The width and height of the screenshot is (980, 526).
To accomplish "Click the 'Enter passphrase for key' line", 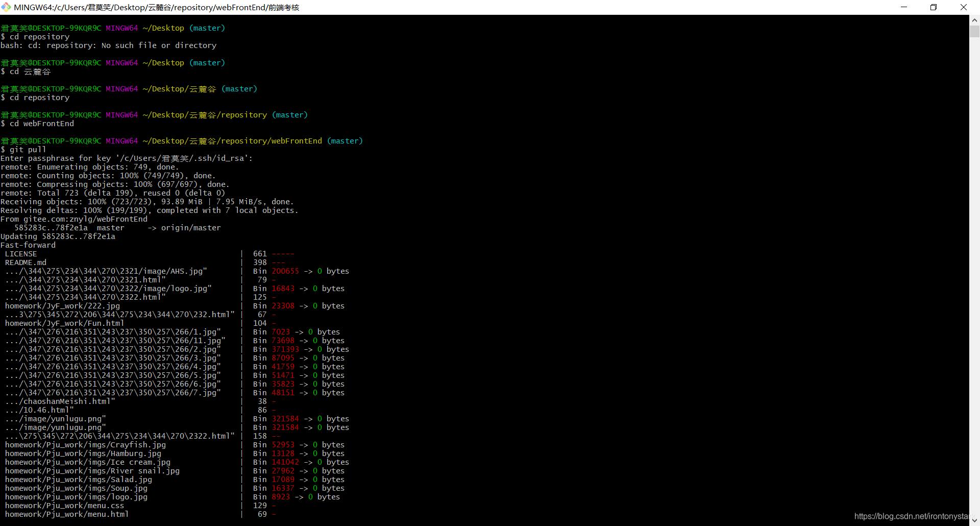I will (x=127, y=158).
